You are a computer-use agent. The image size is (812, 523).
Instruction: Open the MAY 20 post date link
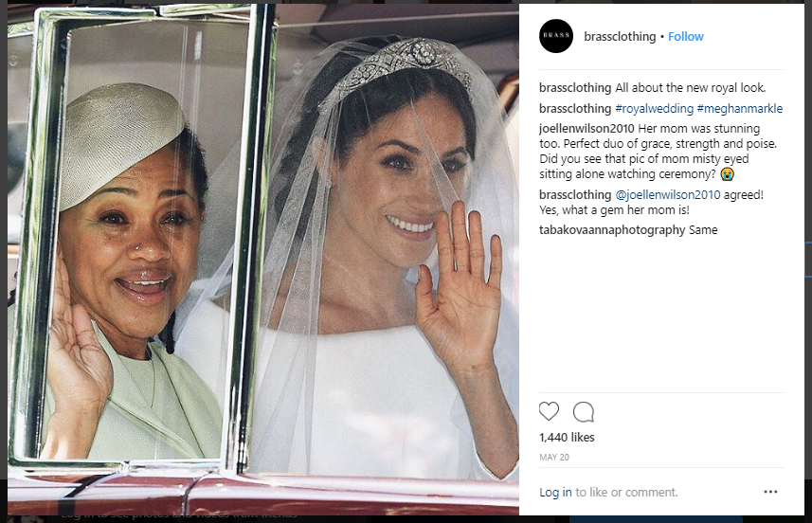(554, 458)
